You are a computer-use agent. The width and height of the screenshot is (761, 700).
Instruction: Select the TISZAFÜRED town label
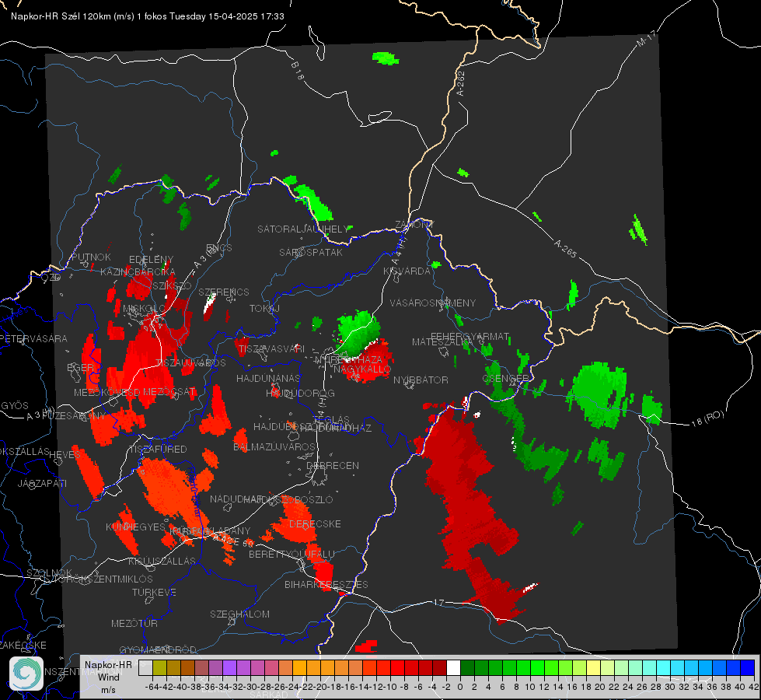click(158, 450)
